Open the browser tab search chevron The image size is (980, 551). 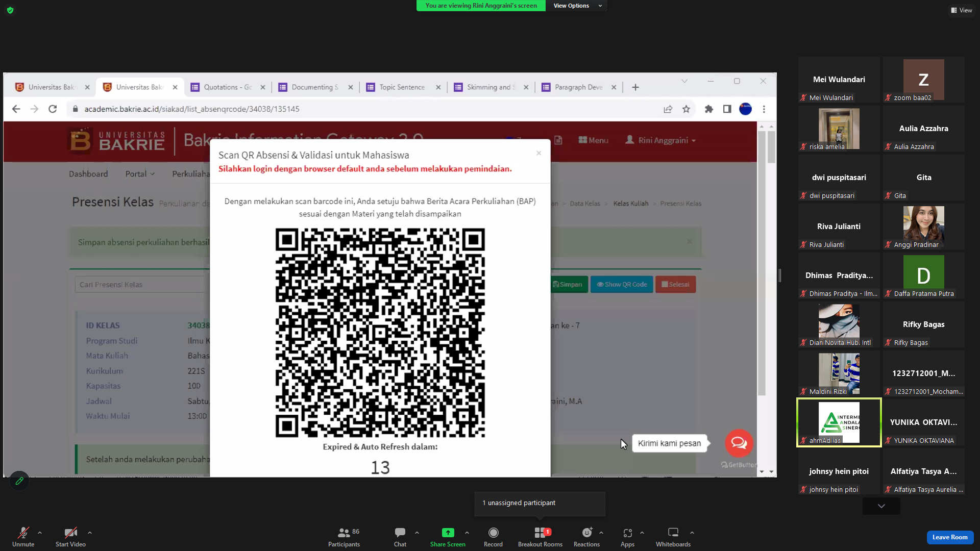(x=684, y=81)
